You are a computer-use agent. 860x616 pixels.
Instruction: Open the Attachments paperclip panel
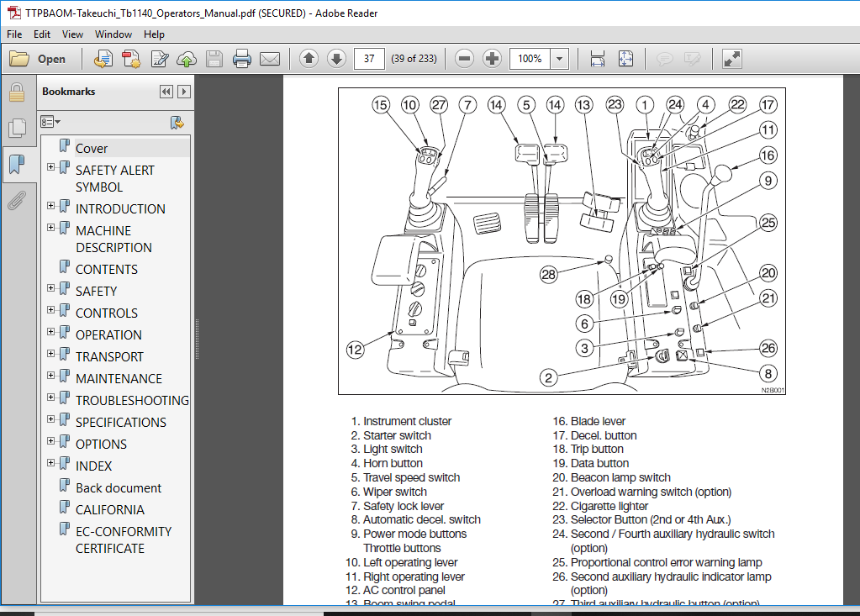[x=16, y=201]
